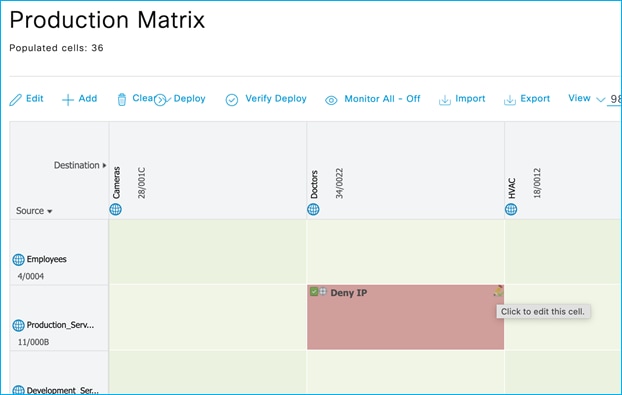Click the Add button label
This screenshot has width=622, height=395.
tap(88, 98)
